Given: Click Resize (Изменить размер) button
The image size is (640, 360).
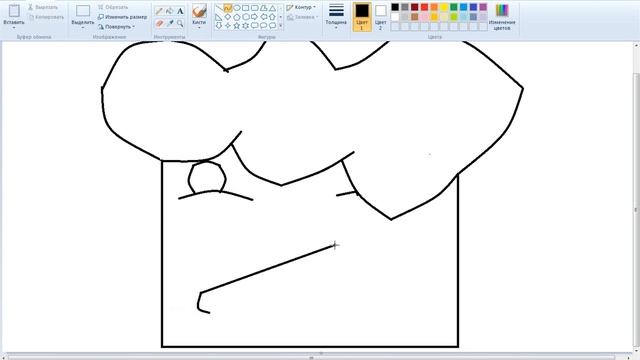Looking at the screenshot, I should pos(122,17).
